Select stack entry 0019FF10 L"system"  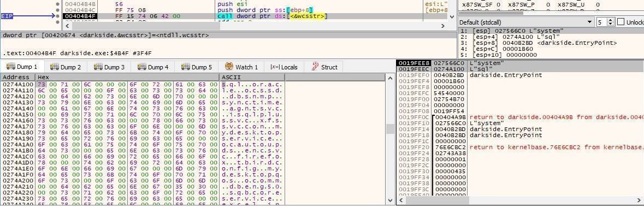point(520,123)
